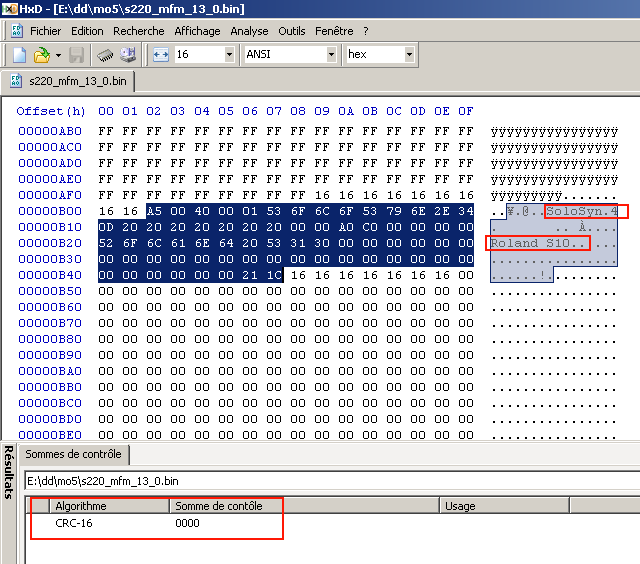Click the Usage column header
Screen dimensions: 640x564
click(x=504, y=506)
